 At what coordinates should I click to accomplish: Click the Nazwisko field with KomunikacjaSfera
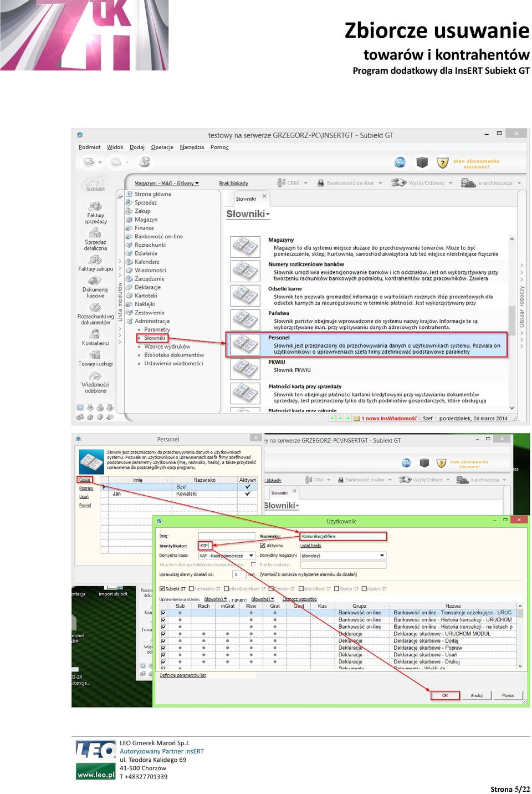point(343,536)
